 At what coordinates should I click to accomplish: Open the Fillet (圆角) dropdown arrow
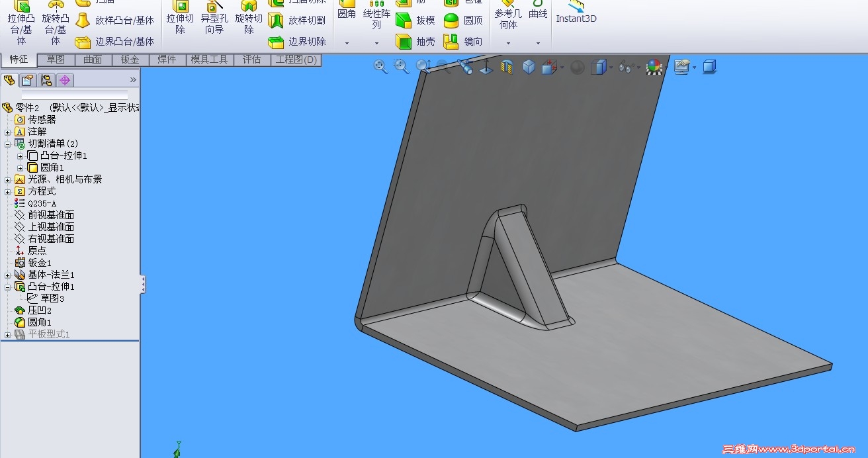(347, 43)
